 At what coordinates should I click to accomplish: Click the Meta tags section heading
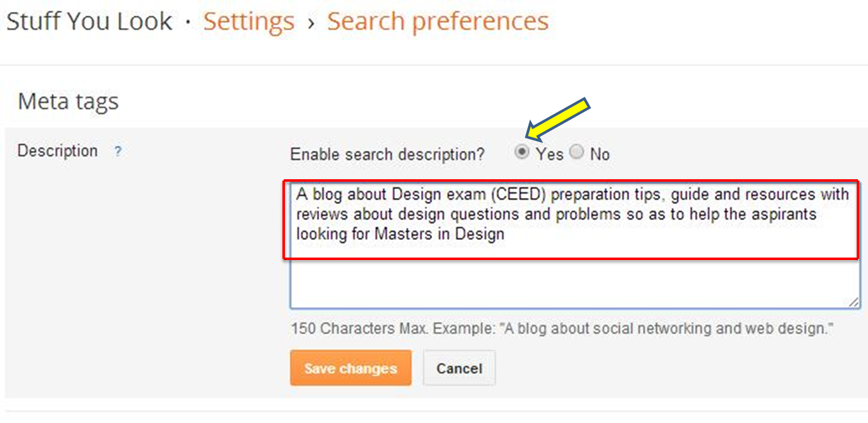click(68, 102)
